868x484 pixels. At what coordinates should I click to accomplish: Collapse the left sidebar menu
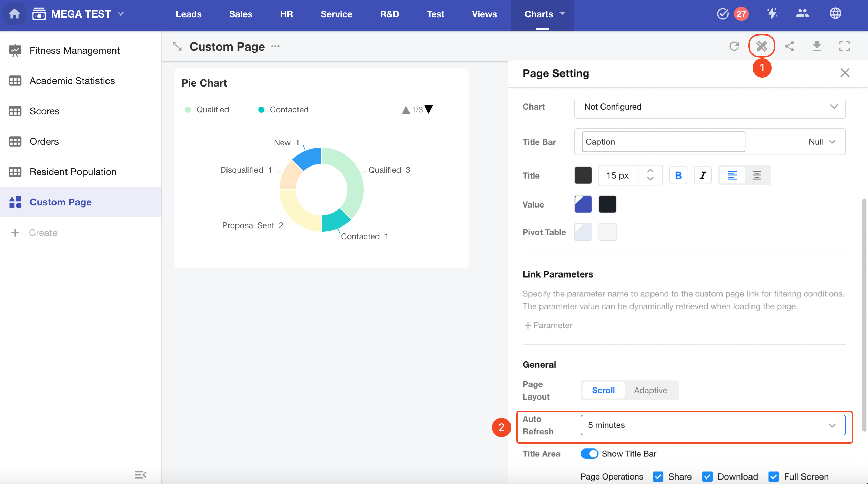[x=140, y=475]
